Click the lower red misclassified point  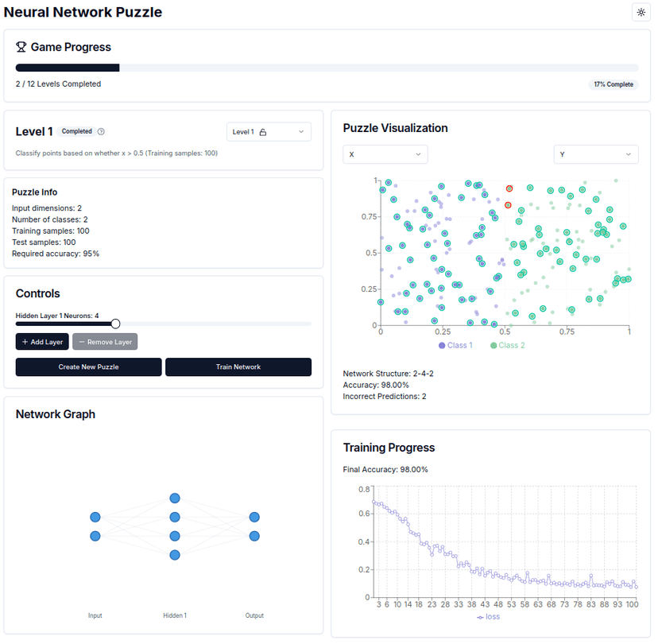point(508,205)
